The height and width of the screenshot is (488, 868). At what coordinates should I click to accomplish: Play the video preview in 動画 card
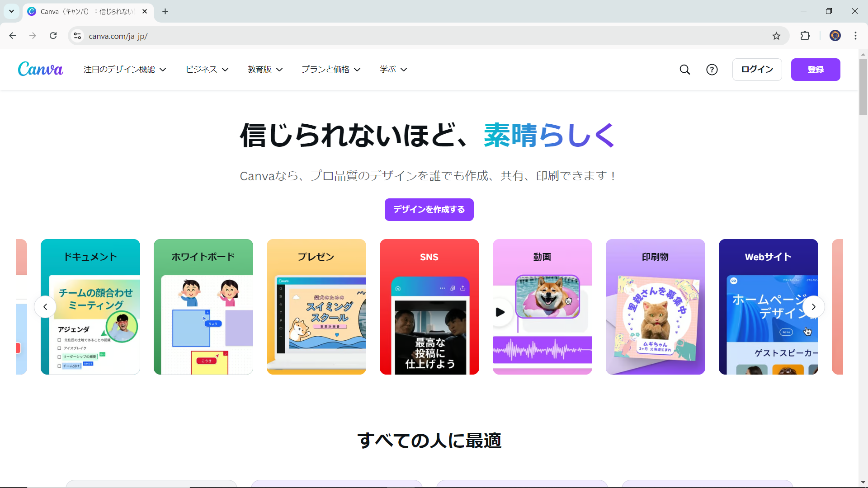click(500, 312)
